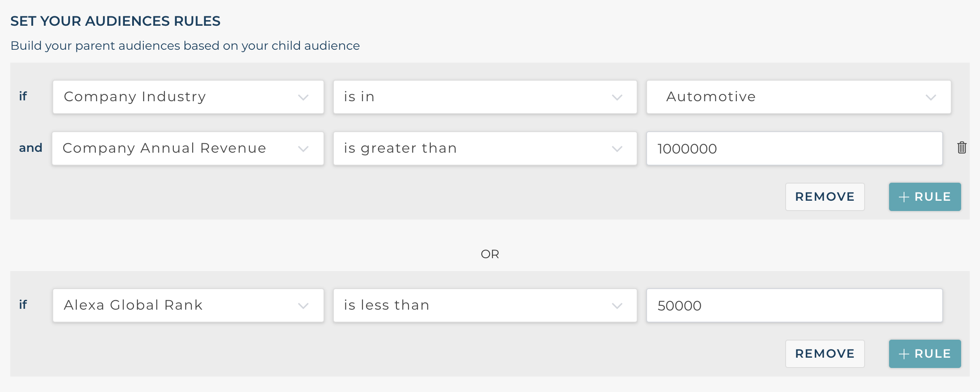This screenshot has height=392, width=980.
Task: Click the 'if' label beside Company Industry
Action: tap(23, 96)
